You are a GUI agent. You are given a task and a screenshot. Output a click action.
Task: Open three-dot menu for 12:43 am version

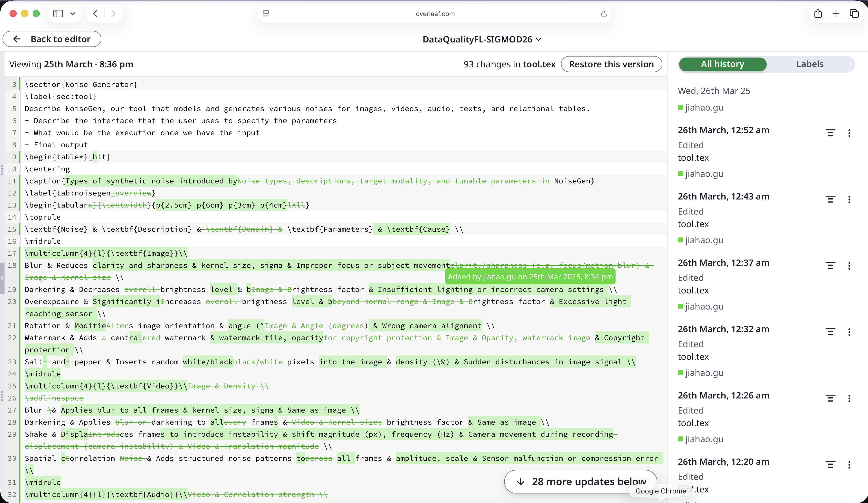849,199
